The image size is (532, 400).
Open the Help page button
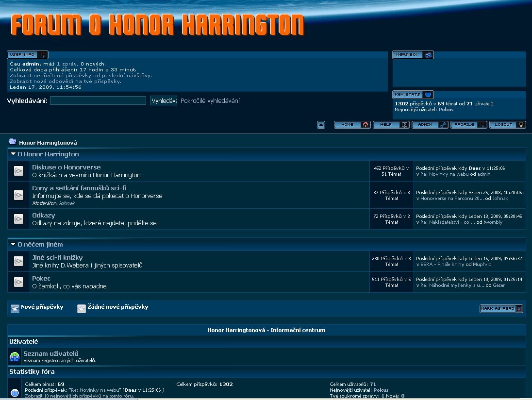(x=391, y=125)
